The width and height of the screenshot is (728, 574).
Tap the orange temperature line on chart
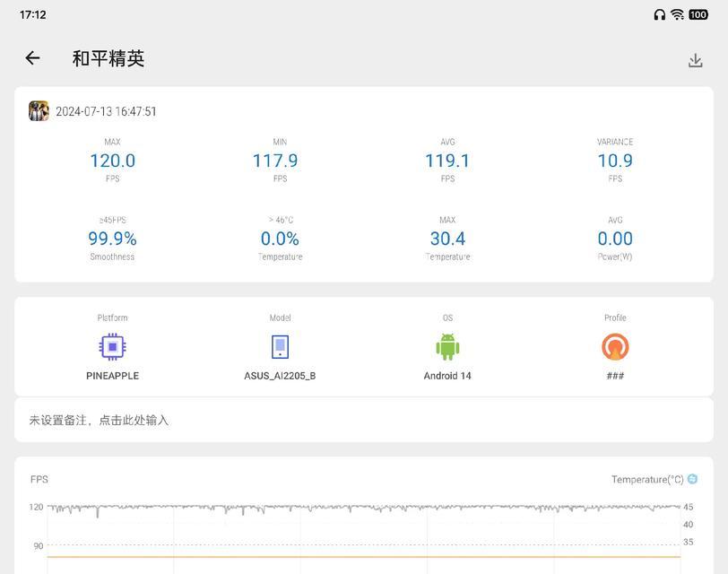[x=364, y=556]
